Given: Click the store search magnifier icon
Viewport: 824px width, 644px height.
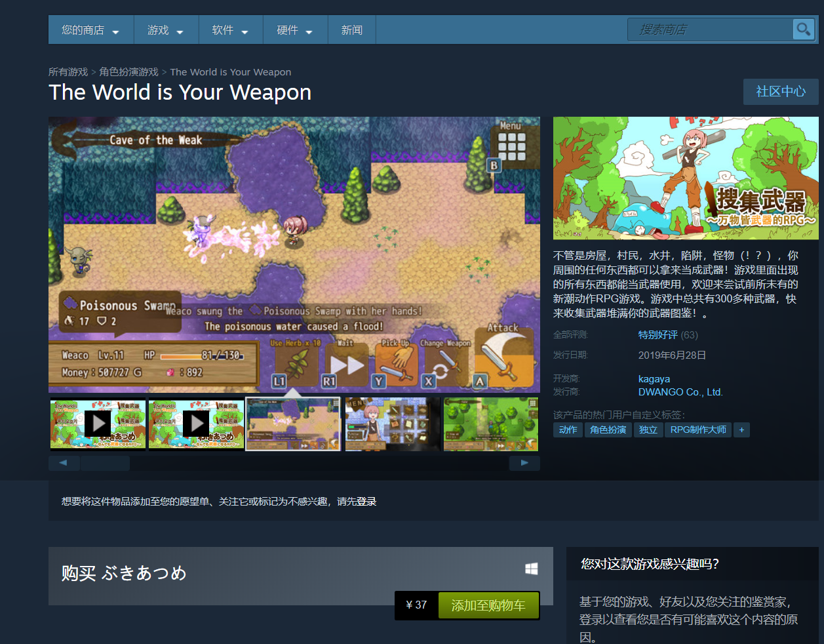Looking at the screenshot, I should 803,30.
